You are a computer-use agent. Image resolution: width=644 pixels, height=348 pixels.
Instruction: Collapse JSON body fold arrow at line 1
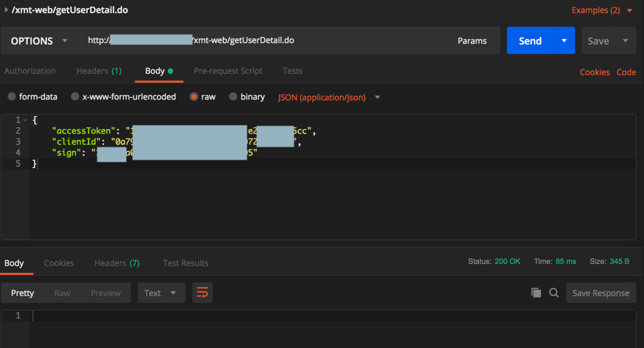click(x=25, y=120)
